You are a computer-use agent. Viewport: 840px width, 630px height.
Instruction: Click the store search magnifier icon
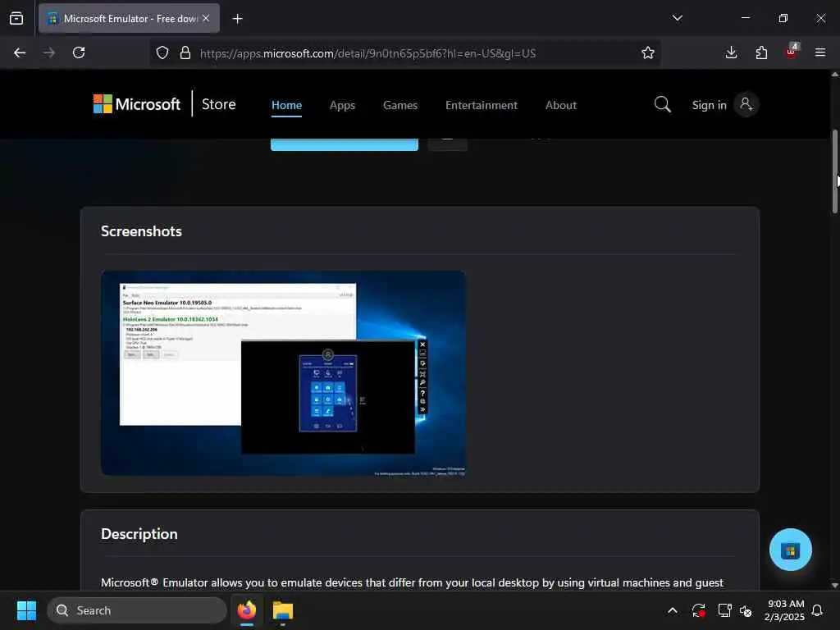point(663,104)
